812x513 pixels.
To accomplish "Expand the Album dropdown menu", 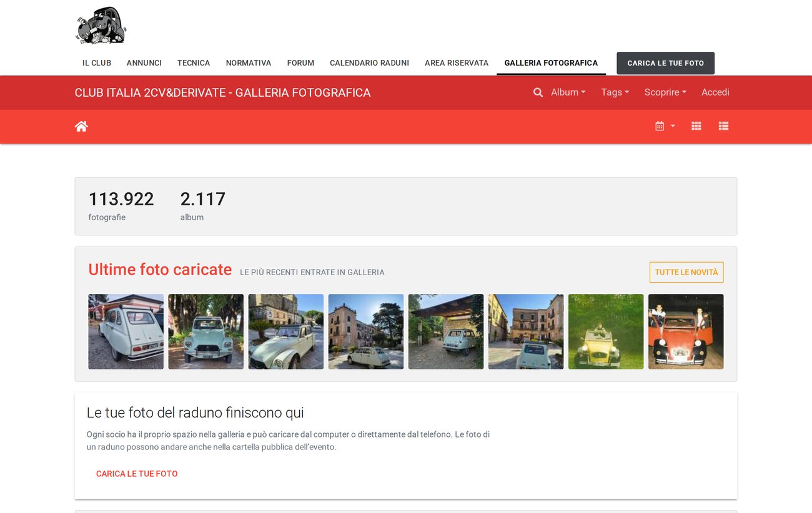I will point(568,92).
